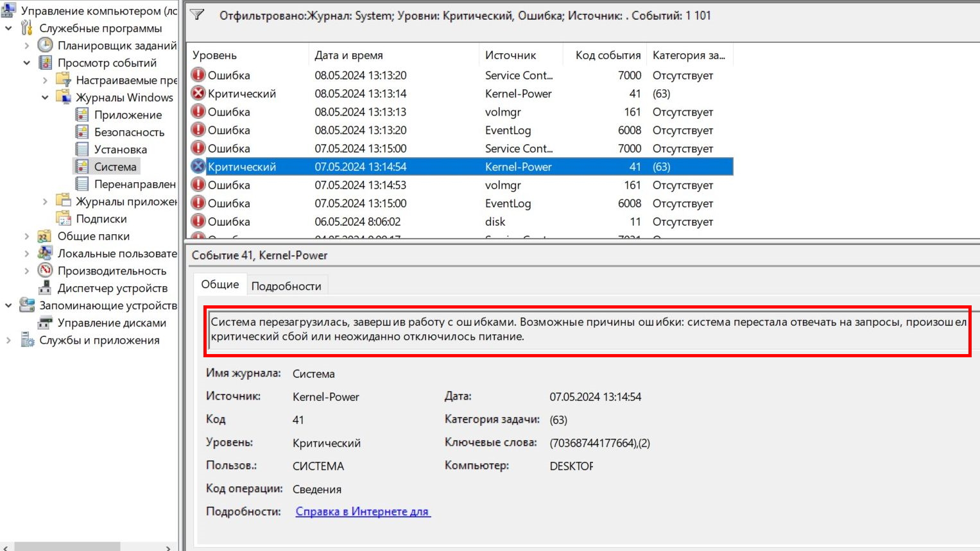Collapse the Просмотр событий node

(26, 63)
